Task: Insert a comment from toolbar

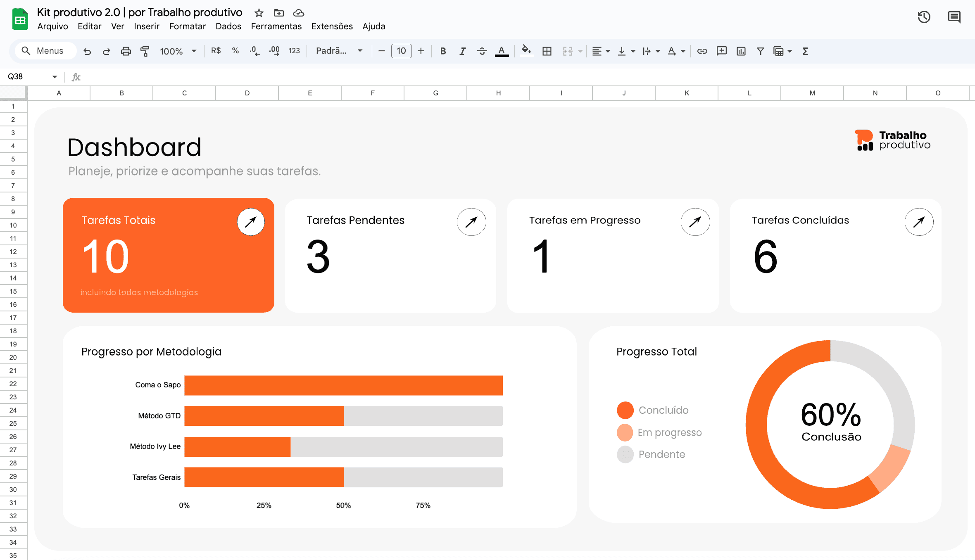Action: (x=722, y=51)
